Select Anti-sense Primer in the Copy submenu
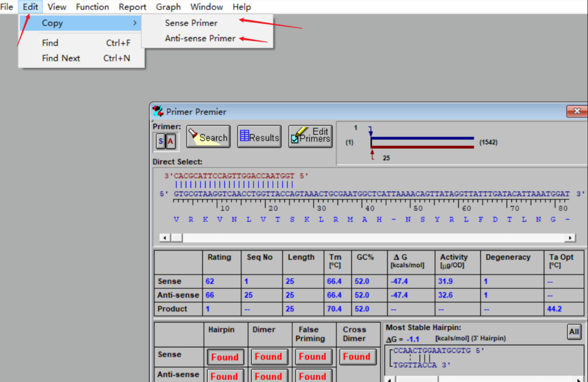588x382 pixels. 207,38
